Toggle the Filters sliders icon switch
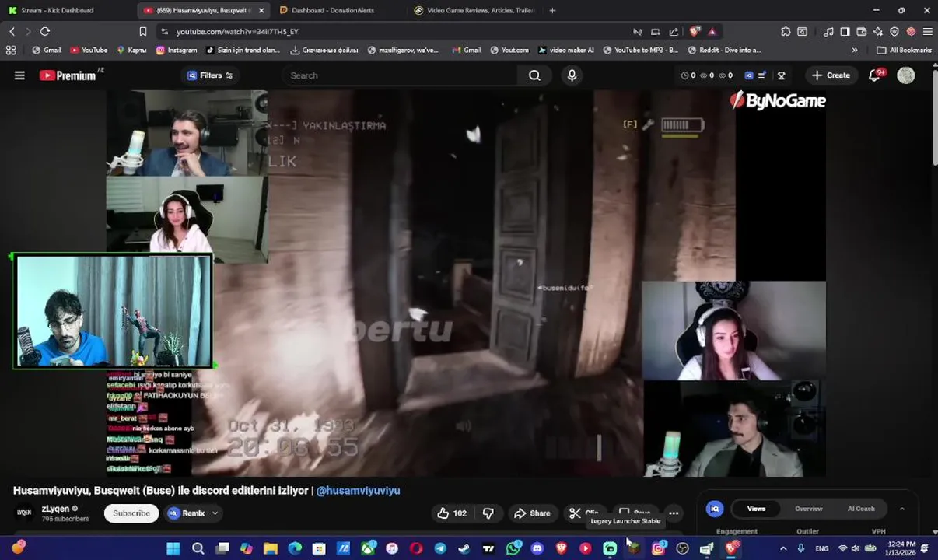Screen dimensions: 938x560 tap(229, 75)
